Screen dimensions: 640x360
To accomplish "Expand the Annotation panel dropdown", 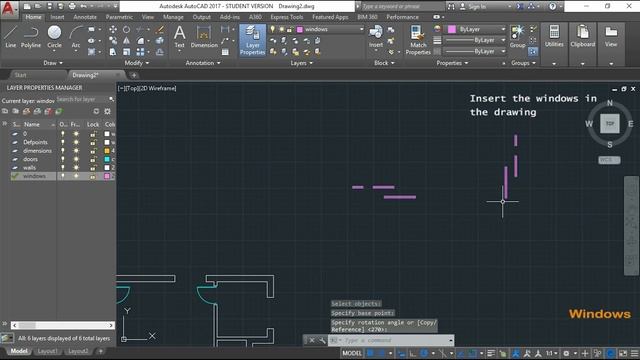I will coord(203,63).
